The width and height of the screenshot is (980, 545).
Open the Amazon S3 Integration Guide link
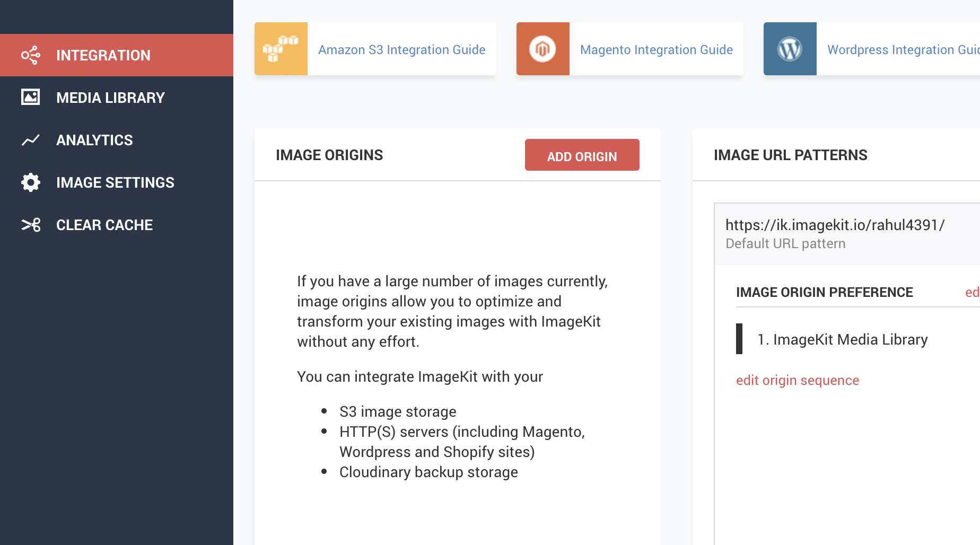pos(402,50)
